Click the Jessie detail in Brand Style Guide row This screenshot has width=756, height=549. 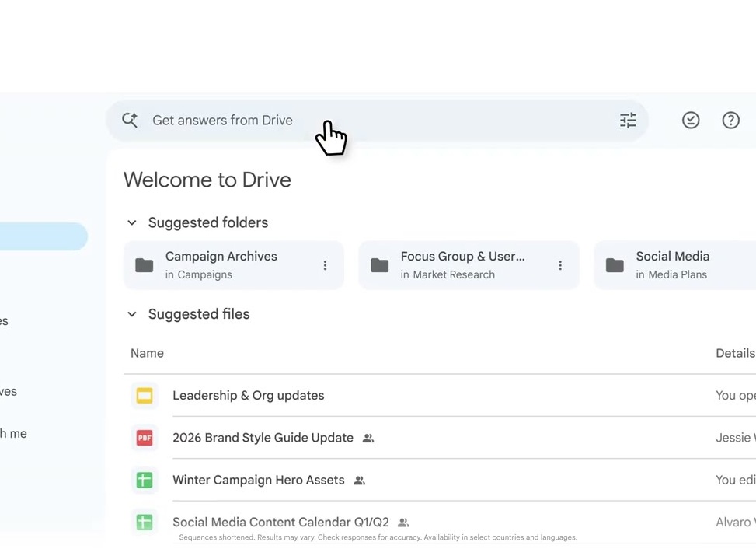pos(735,438)
